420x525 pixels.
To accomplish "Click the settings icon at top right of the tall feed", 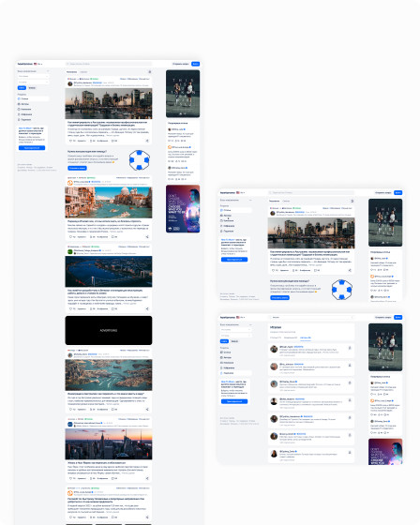I will click(150, 72).
